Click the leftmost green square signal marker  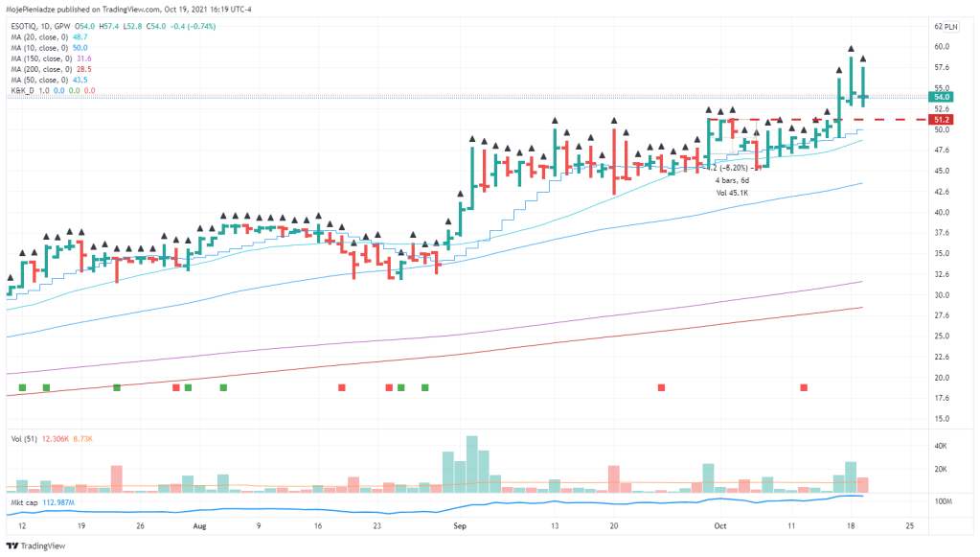[x=23, y=387]
